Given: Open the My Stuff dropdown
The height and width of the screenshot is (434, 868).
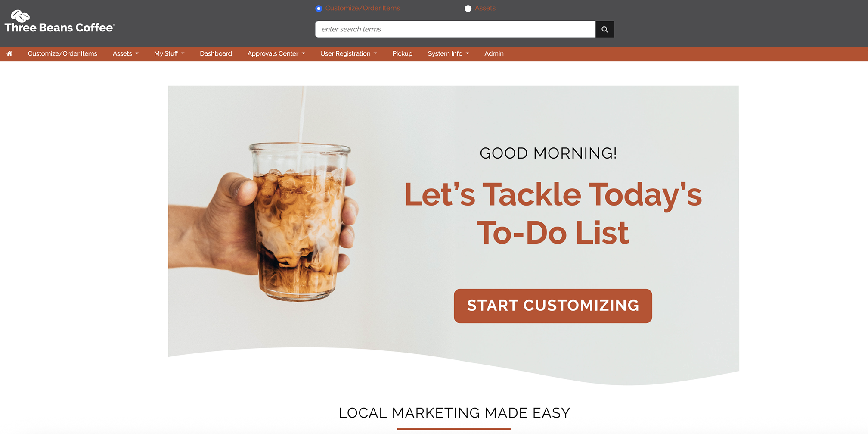Looking at the screenshot, I should 169,53.
